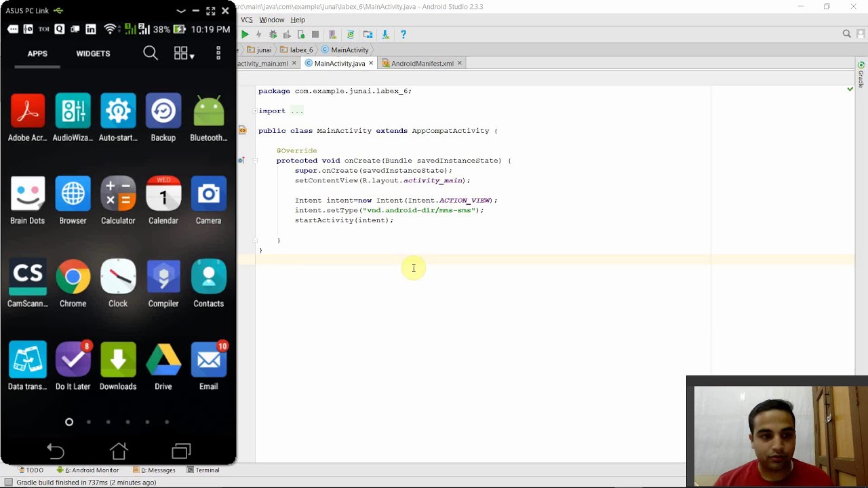Screen dimensions: 868x488
Task: Open the Help menu
Action: 298,20
